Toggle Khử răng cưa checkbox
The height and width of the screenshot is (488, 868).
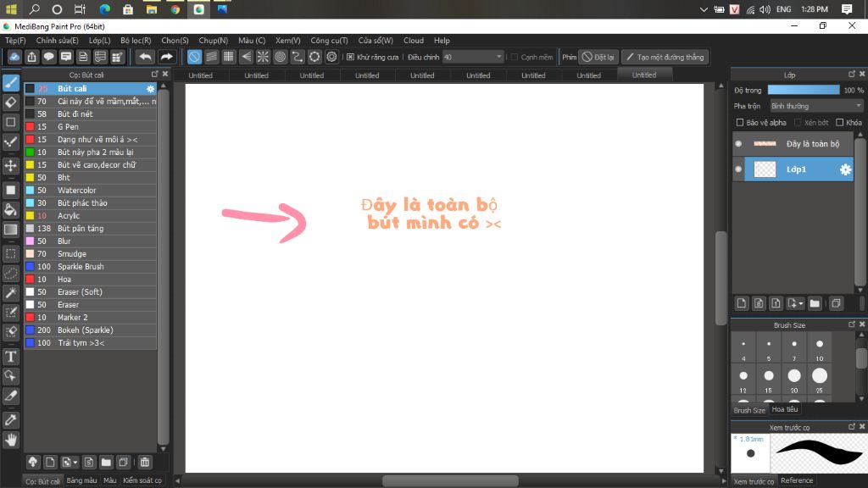point(350,57)
